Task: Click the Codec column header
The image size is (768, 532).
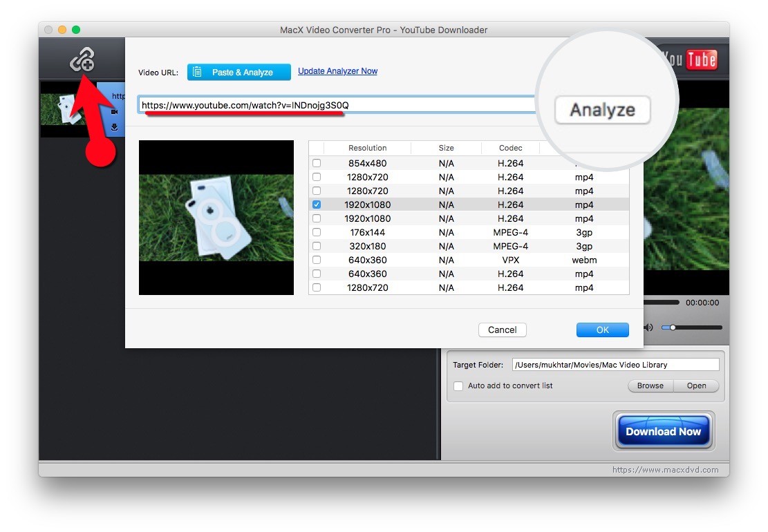Action: (510, 148)
